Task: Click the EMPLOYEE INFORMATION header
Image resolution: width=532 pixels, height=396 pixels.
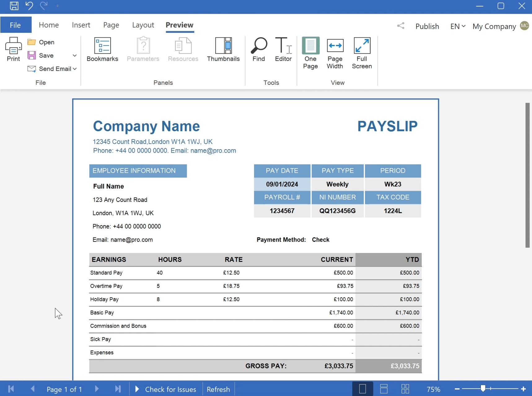Action: [x=138, y=171]
